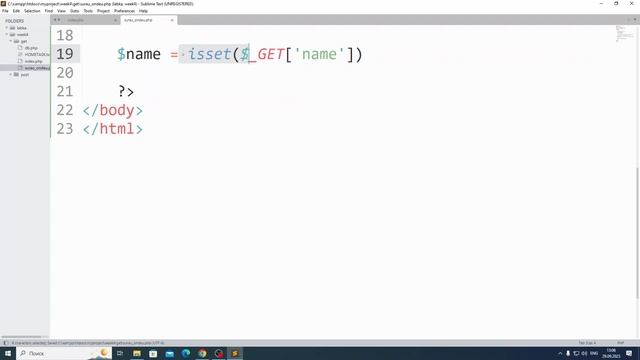
Task: Open the Tools menu
Action: (88, 11)
